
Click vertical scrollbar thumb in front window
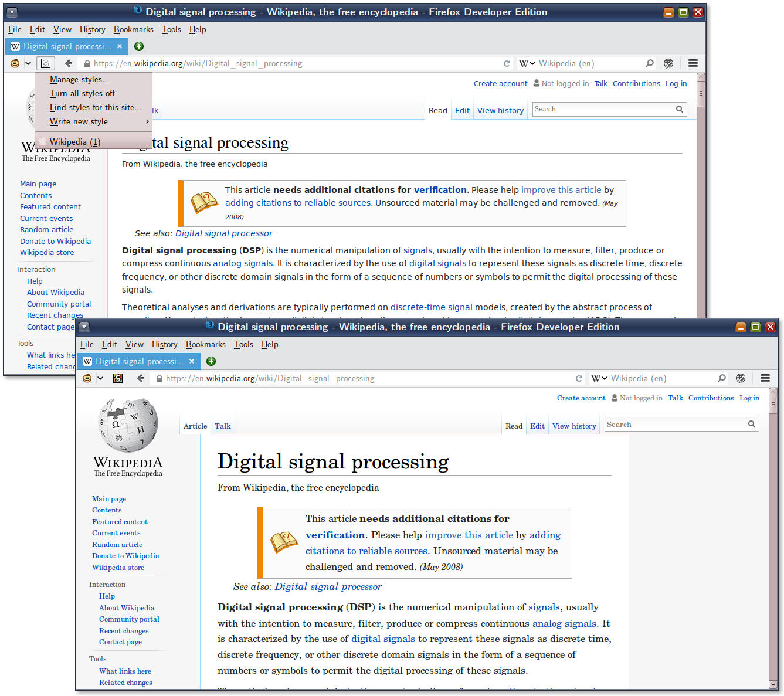point(773,403)
